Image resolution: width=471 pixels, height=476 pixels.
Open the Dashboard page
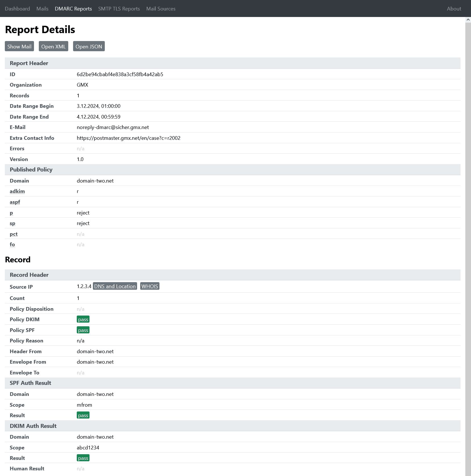click(x=17, y=8)
